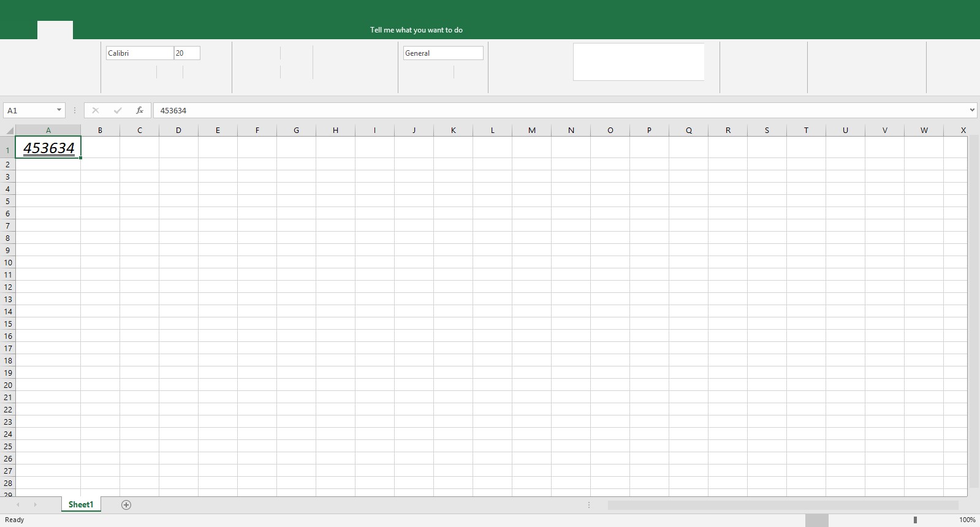Select column D header
980x527 pixels.
click(x=178, y=131)
